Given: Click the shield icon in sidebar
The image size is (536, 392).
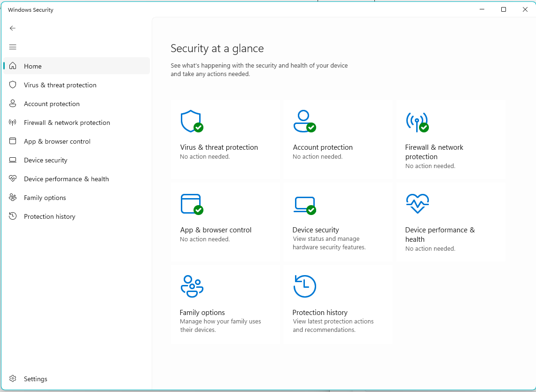Looking at the screenshot, I should click(x=13, y=85).
